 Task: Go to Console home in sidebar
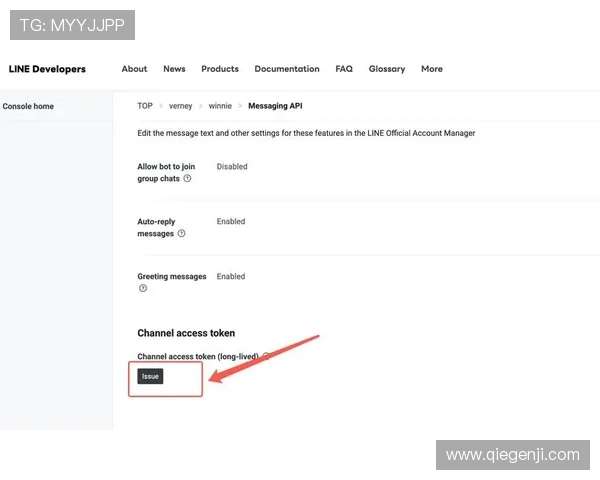click(x=28, y=106)
